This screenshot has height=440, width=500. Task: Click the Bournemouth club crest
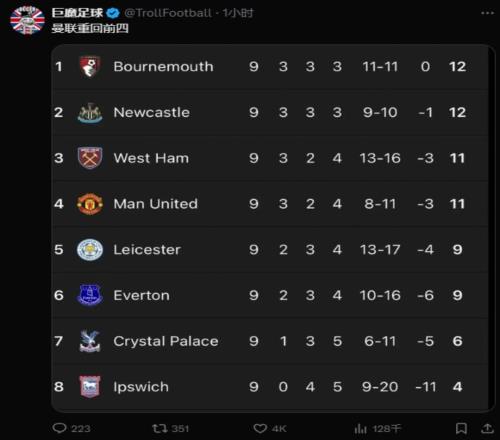click(90, 66)
